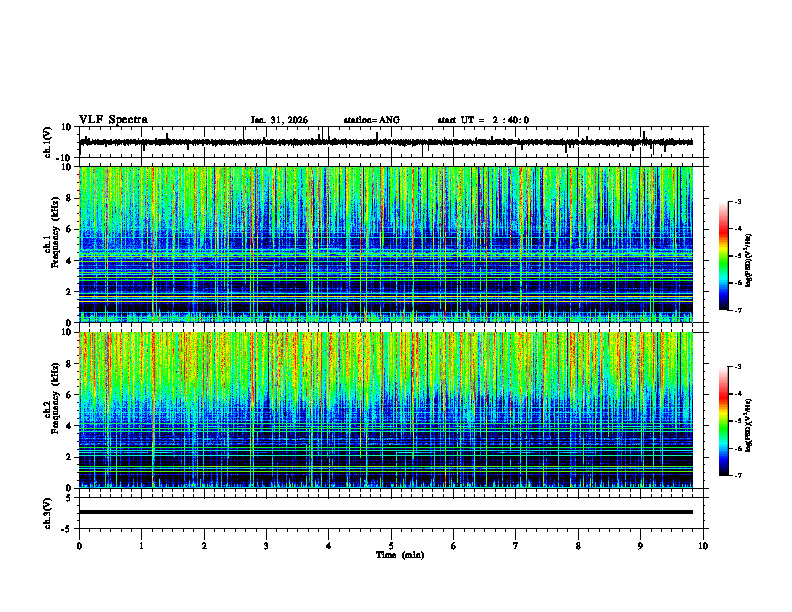Click the "8" kHz tick on ch.2 frequency axis

pos(70,364)
